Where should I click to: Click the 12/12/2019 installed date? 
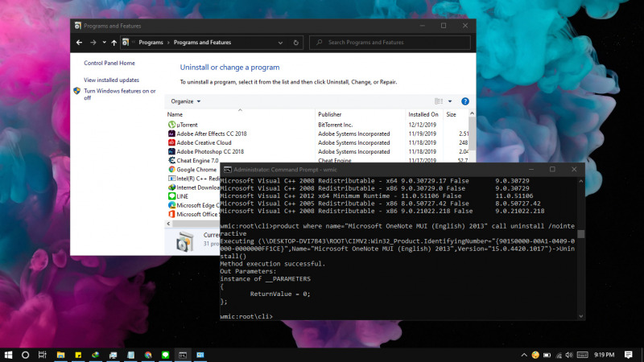pos(422,125)
